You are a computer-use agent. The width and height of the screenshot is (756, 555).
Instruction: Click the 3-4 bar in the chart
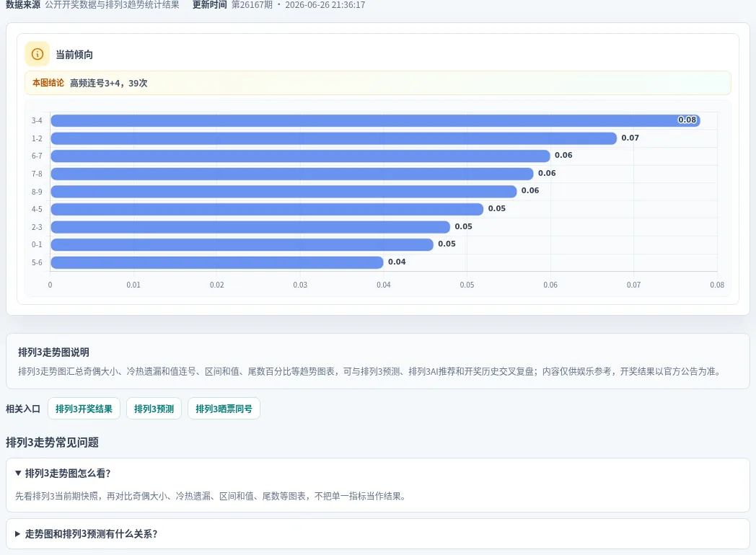pos(375,120)
